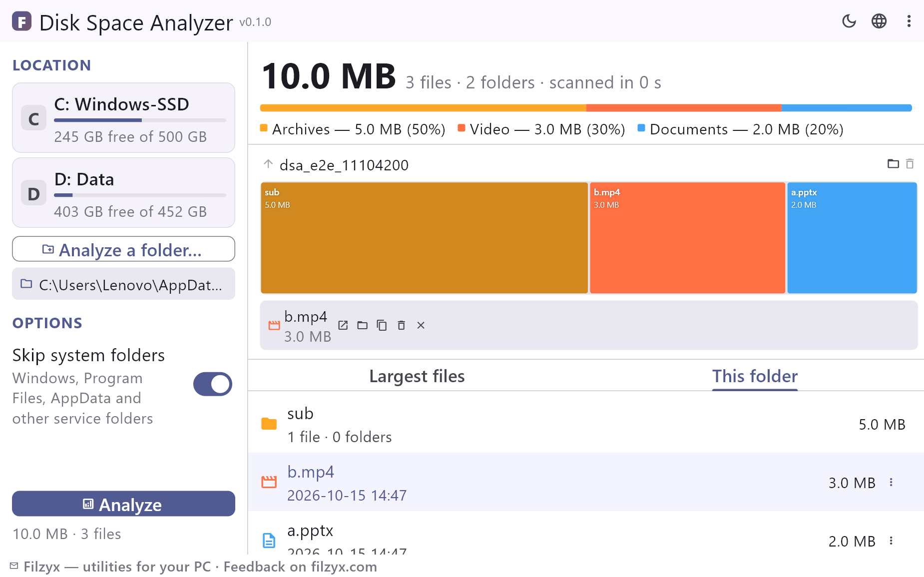Delete current folder with trash icon in header
Viewport: 924px width, 577px height.
pos(910,164)
